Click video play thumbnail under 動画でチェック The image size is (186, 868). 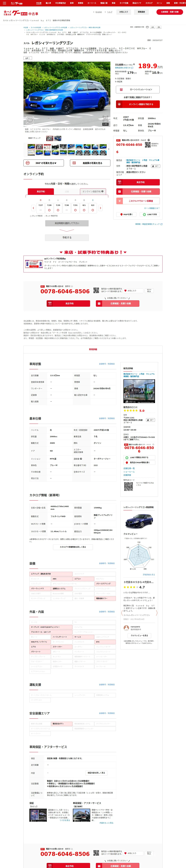pyautogui.click(x=58, y=138)
